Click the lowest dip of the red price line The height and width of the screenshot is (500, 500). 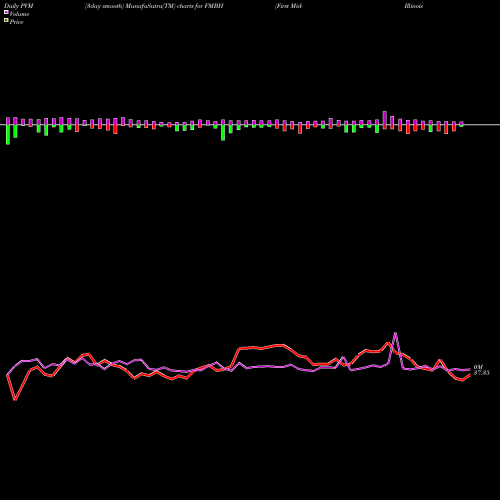15,400
